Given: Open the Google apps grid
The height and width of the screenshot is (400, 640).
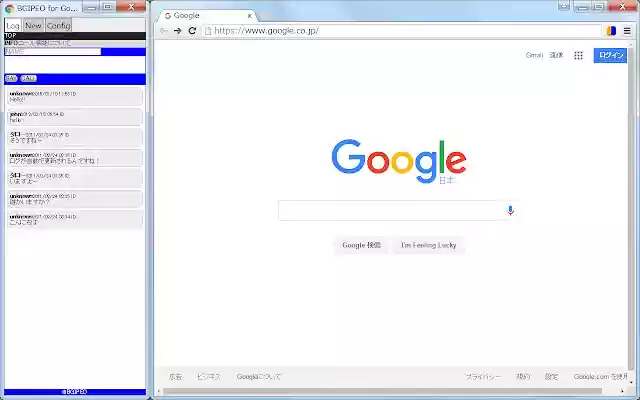Looking at the screenshot, I should click(x=578, y=56).
